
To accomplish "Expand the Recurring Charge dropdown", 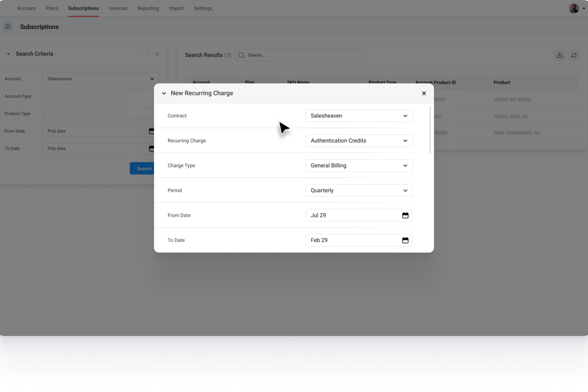I will click(x=359, y=141).
